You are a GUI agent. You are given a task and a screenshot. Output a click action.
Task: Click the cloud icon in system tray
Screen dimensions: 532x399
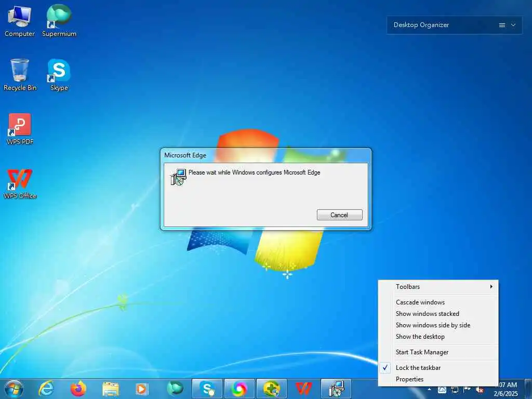[442, 390]
